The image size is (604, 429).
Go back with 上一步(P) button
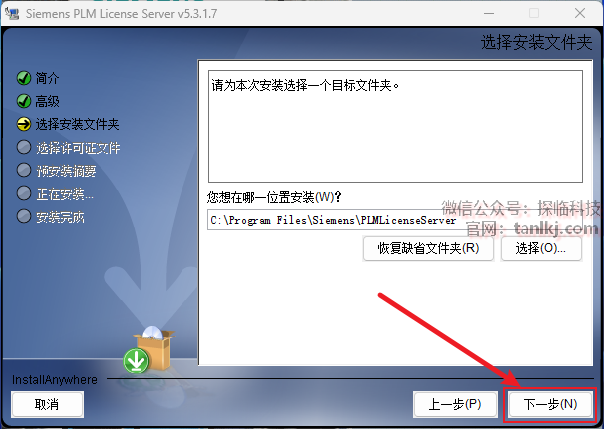point(455,404)
